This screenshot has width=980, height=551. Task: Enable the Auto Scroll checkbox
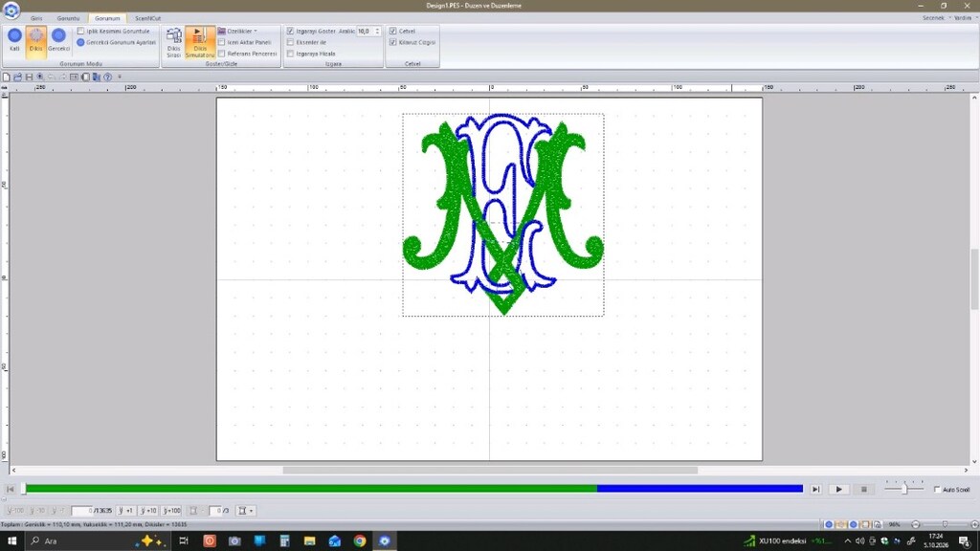pos(937,489)
